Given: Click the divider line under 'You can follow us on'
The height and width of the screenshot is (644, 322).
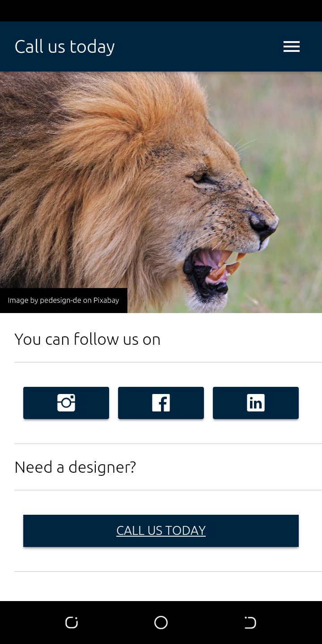Looking at the screenshot, I should [168, 362].
